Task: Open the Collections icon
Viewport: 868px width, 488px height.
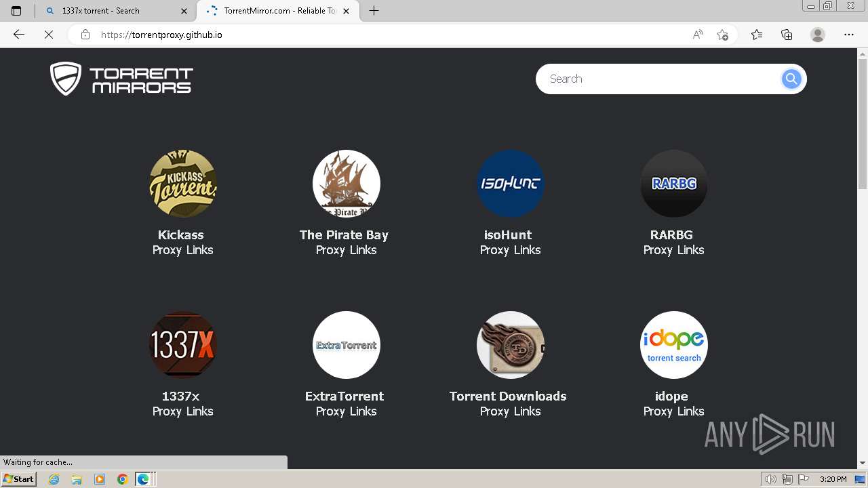Action: click(787, 35)
